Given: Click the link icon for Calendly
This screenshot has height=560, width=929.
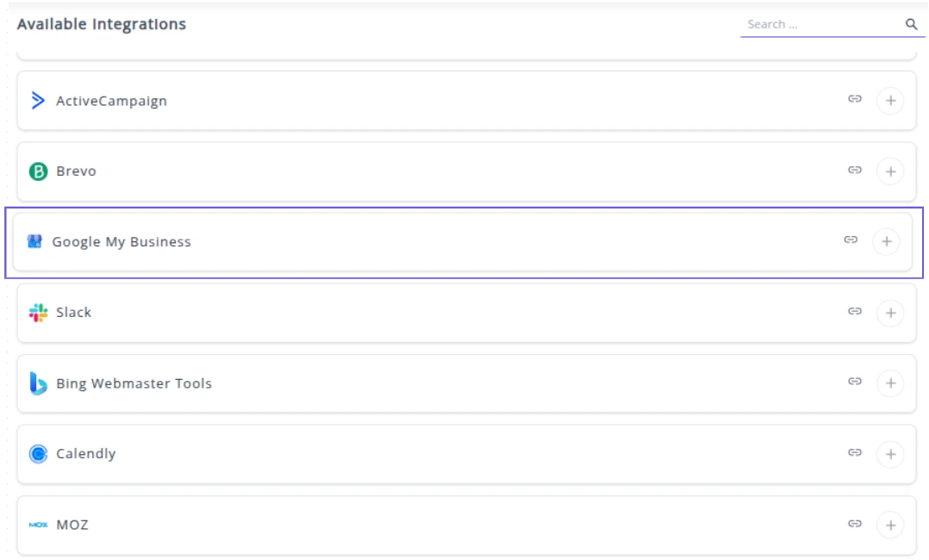Looking at the screenshot, I should [854, 452].
